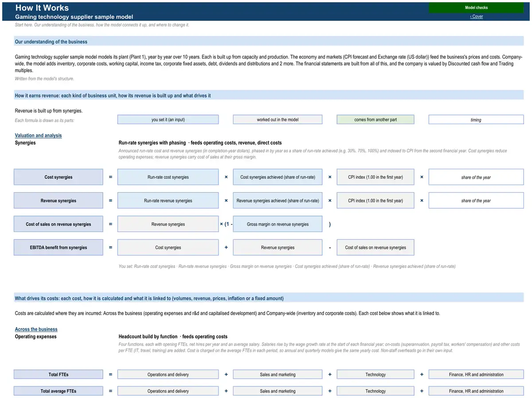Click Finance, HR and administration in Total FTEs row
532x398 pixels.
click(x=476, y=374)
